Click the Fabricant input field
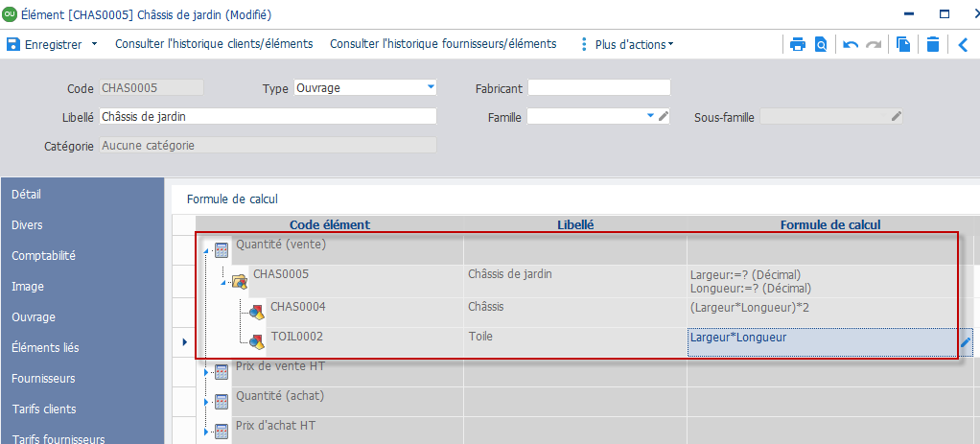This screenshot has width=980, height=444. [598, 87]
